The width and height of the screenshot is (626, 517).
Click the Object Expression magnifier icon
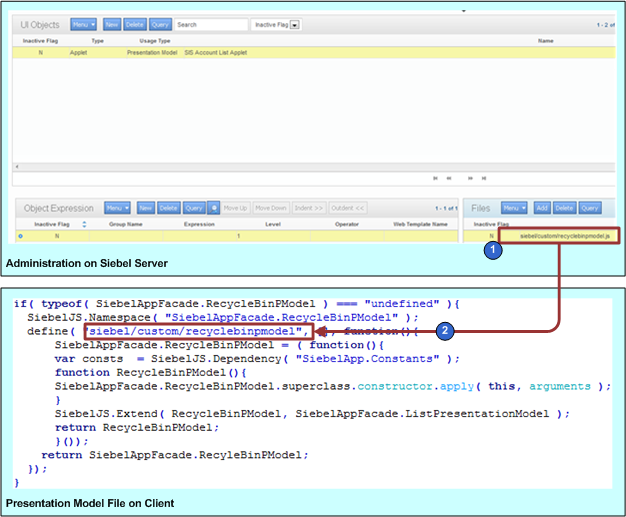coord(214,208)
